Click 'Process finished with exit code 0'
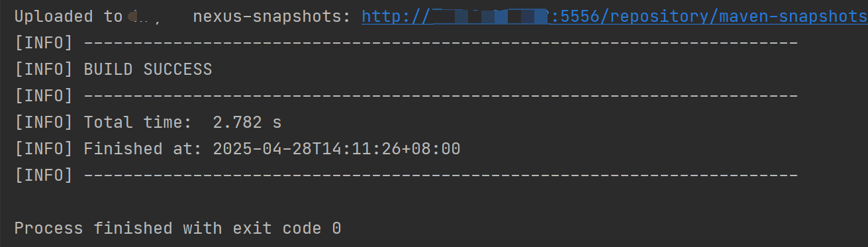Image resolution: width=868 pixels, height=247 pixels. coord(177,228)
